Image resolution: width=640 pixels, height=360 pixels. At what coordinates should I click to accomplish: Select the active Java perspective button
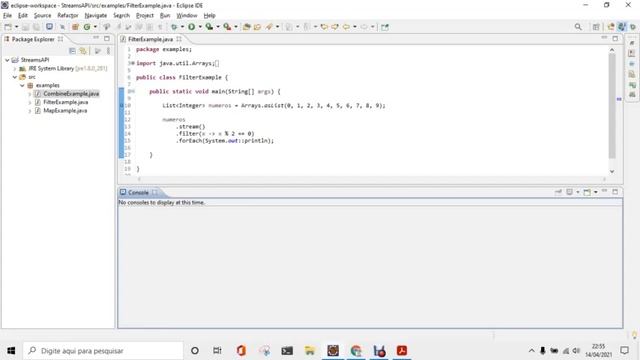[622, 27]
